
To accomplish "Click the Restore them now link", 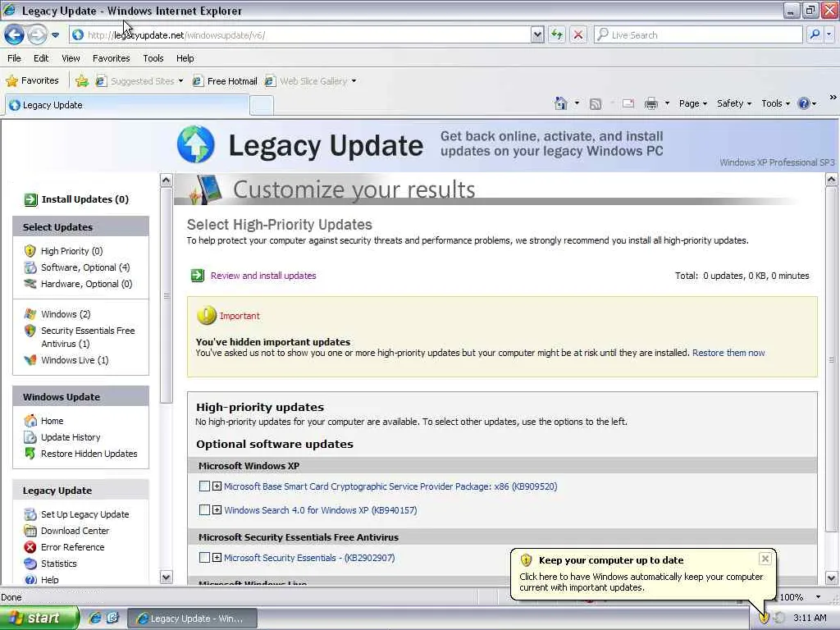I will 728,353.
